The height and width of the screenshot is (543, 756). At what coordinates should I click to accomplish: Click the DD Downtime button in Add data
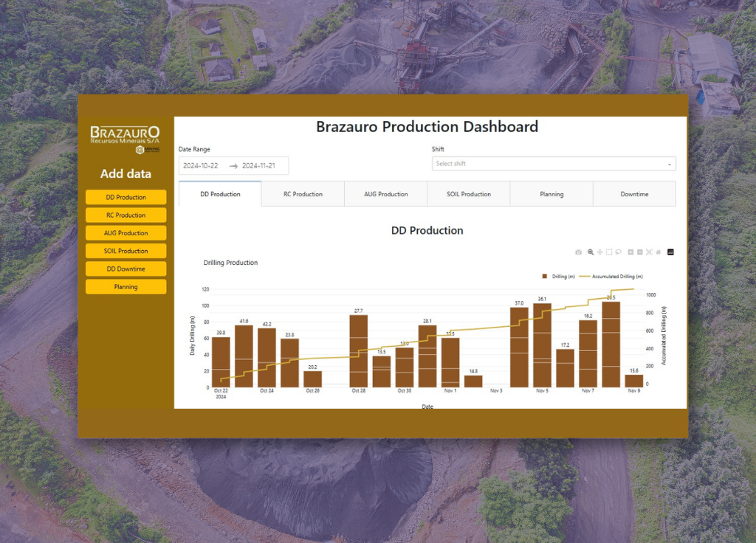click(126, 269)
